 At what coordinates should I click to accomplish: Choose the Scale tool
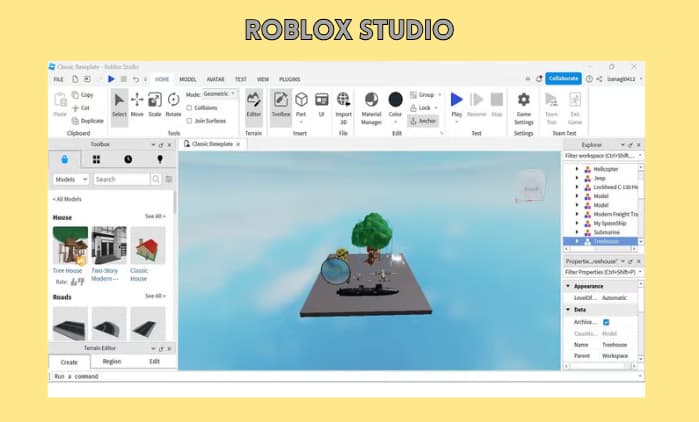(x=155, y=105)
